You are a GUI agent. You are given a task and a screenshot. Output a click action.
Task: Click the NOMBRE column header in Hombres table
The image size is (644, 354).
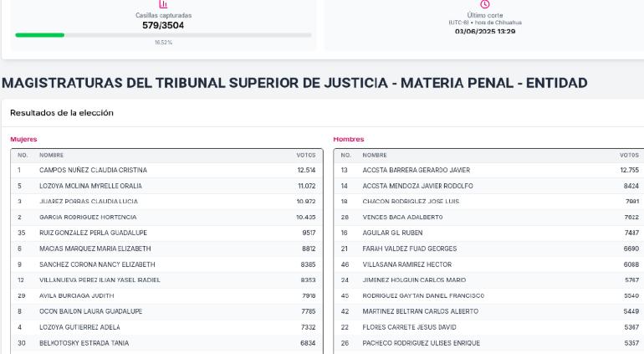point(375,156)
